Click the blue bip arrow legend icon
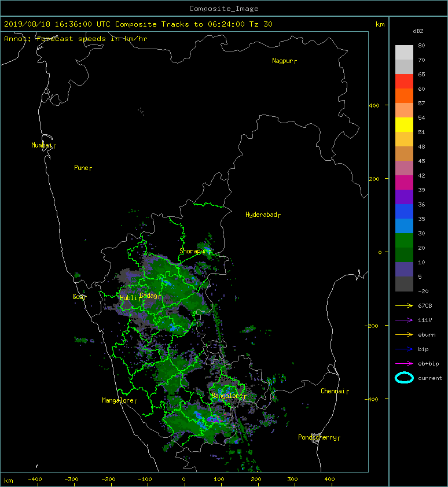Viewport: 448px width, 487px height. pyautogui.click(x=404, y=349)
